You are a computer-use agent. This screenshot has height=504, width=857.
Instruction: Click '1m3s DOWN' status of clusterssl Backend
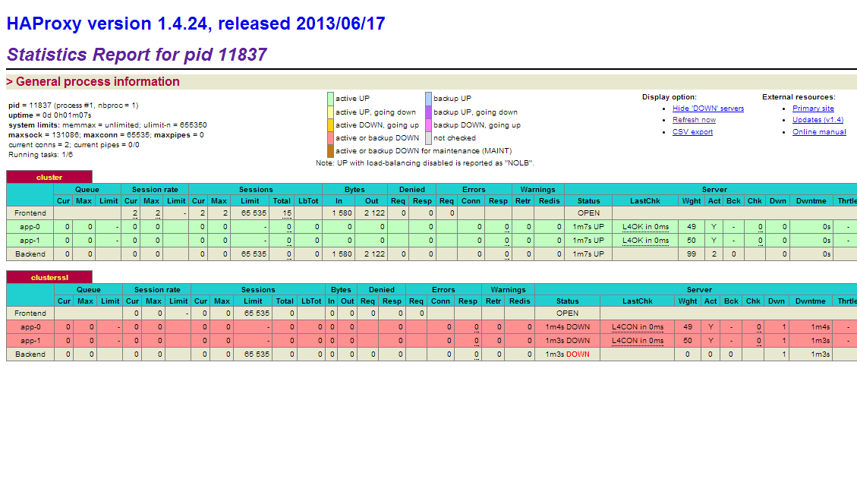(567, 354)
